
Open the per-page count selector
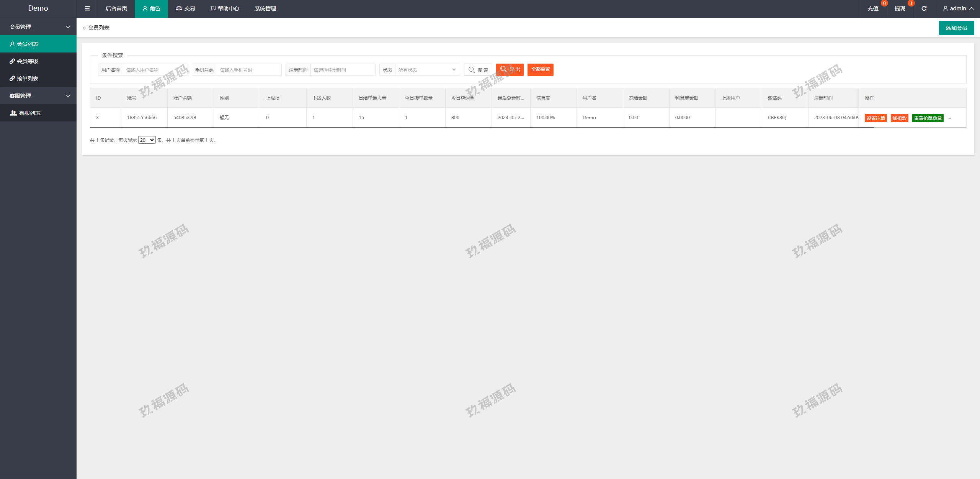(x=147, y=140)
